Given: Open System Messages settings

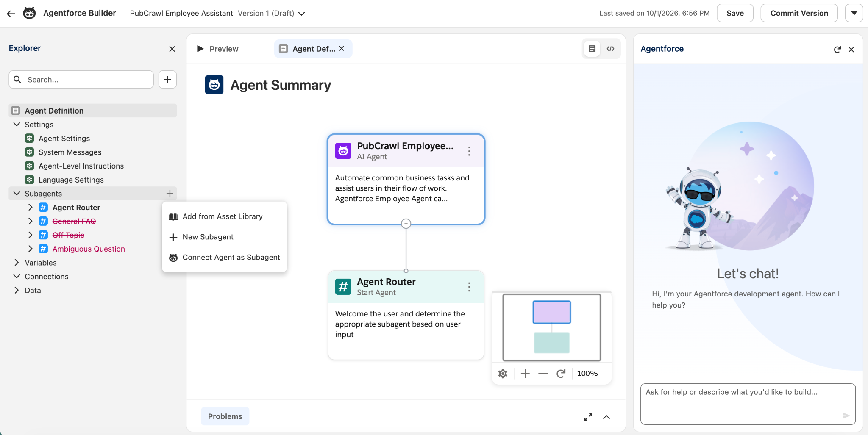Looking at the screenshot, I should (70, 152).
